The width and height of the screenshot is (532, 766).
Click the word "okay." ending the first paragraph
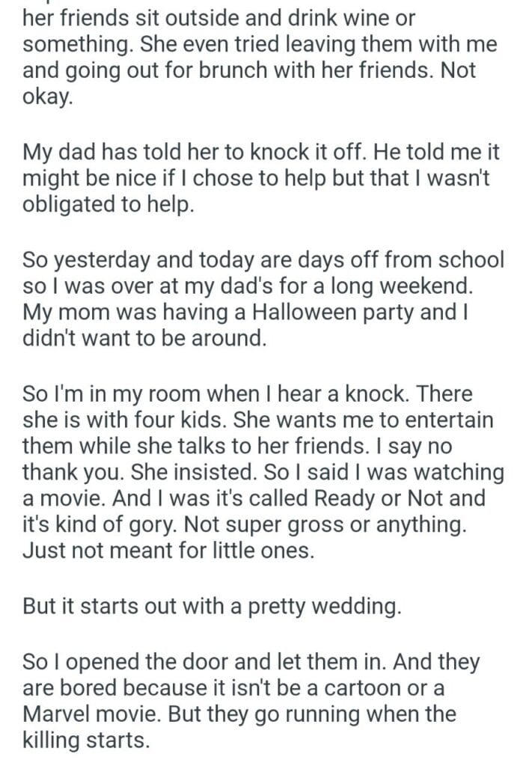point(49,98)
